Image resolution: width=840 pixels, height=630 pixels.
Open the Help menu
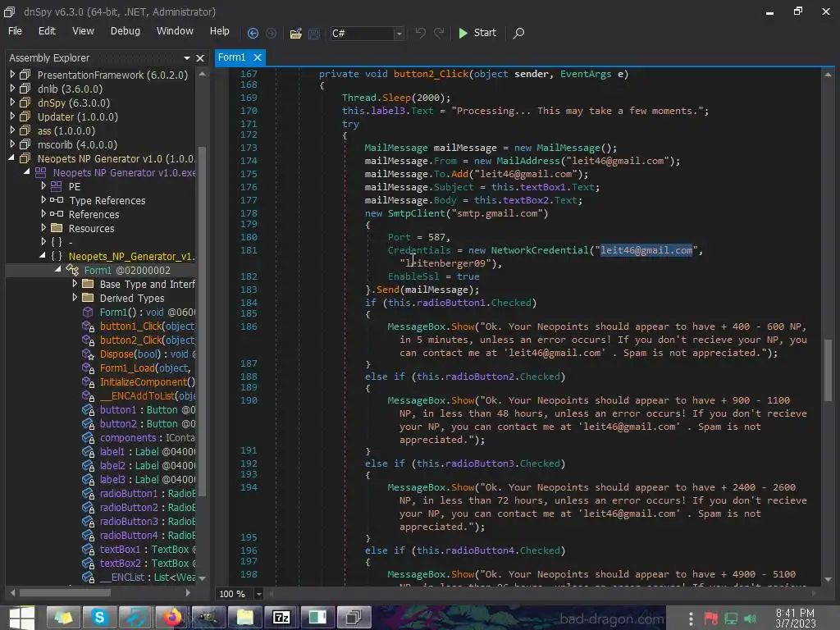coord(219,31)
